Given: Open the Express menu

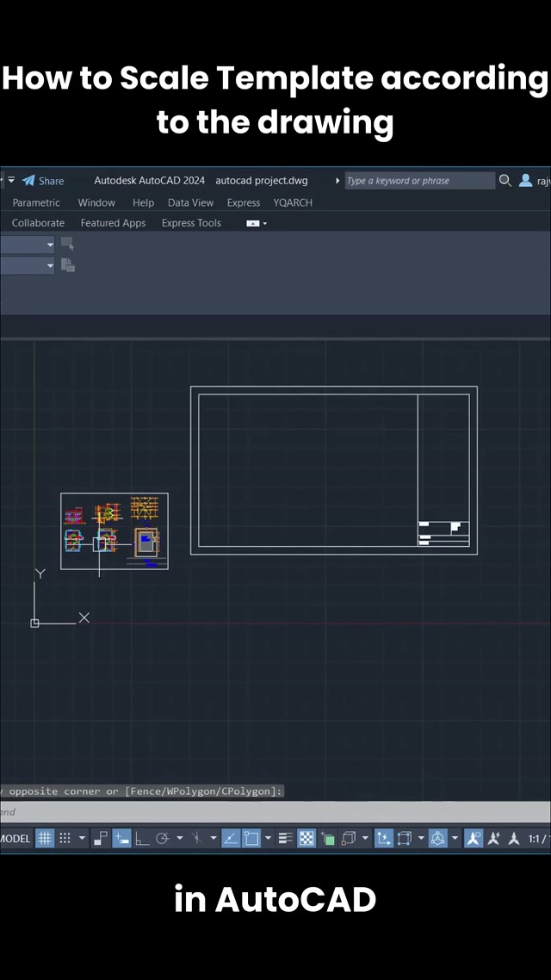Looking at the screenshot, I should click(244, 202).
